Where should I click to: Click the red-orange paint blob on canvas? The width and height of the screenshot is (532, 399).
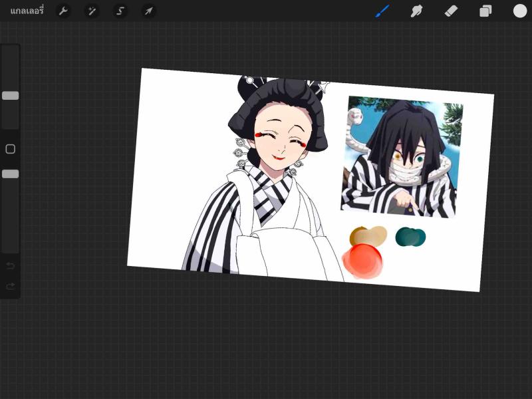click(362, 261)
